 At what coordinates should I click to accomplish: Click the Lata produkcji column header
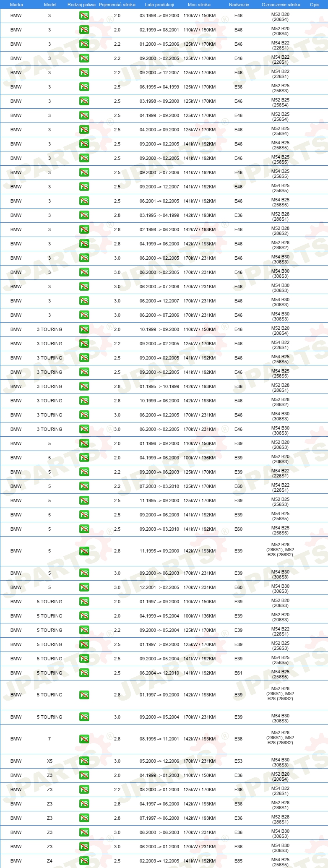(159, 5)
